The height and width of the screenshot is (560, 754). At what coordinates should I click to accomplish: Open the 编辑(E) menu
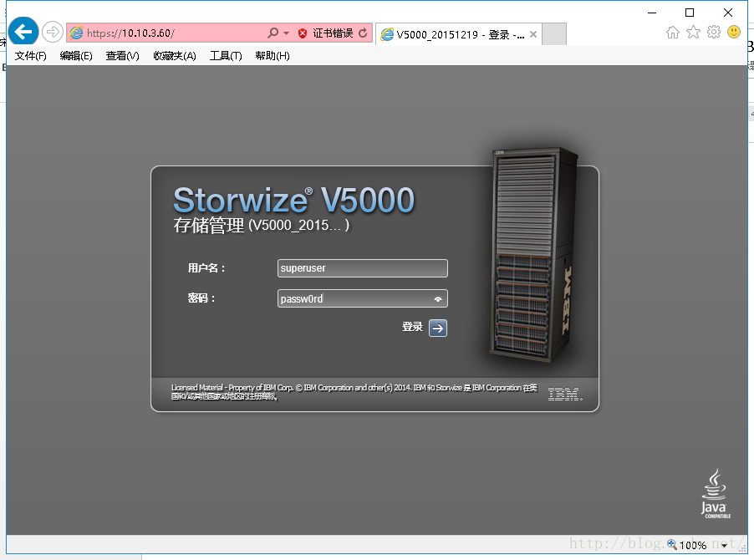[x=76, y=56]
